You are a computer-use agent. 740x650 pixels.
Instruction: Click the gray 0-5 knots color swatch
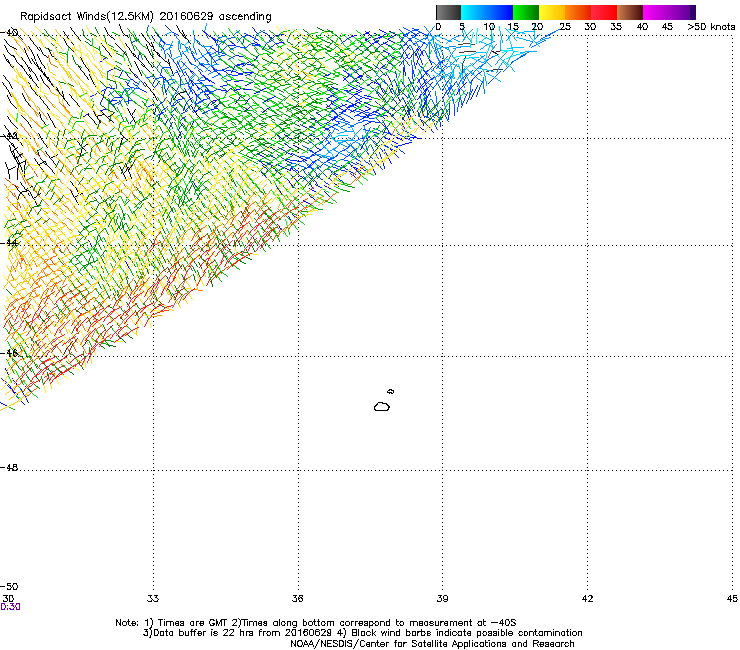pos(448,12)
